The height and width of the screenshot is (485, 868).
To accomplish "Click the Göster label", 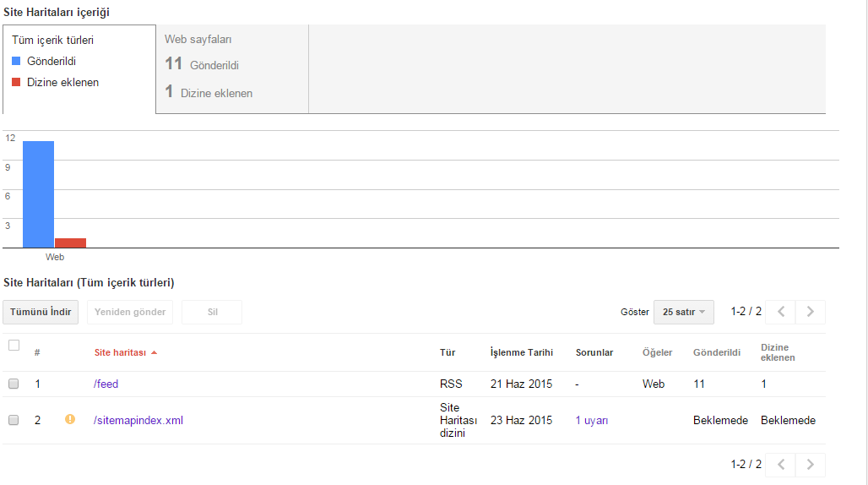I will [x=634, y=313].
